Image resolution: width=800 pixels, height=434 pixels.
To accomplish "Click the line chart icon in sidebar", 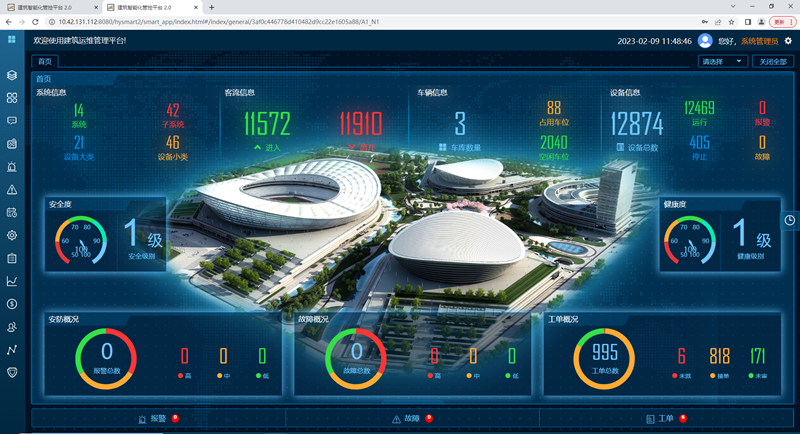I will [x=12, y=281].
